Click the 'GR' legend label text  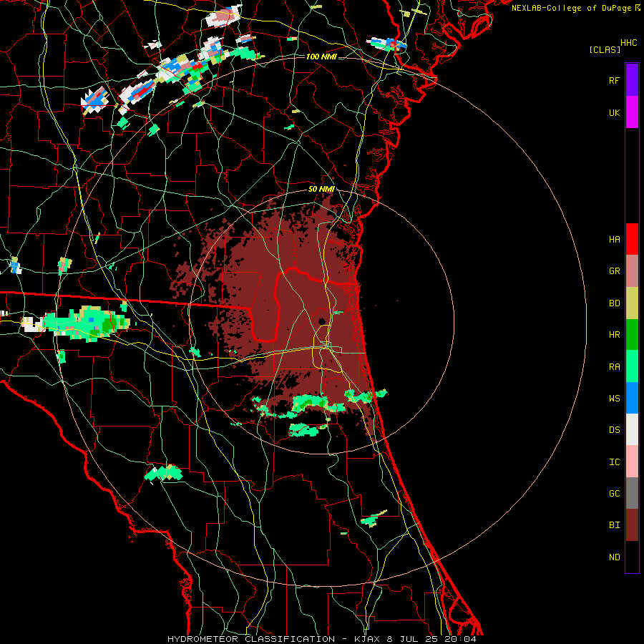[x=615, y=271]
